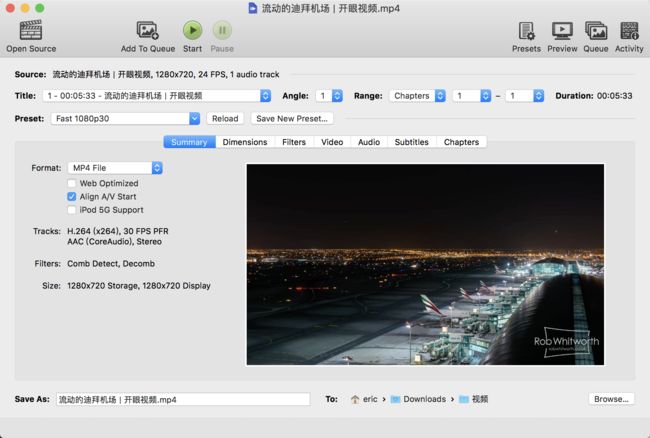Open Source clapperboard icon

point(31,30)
